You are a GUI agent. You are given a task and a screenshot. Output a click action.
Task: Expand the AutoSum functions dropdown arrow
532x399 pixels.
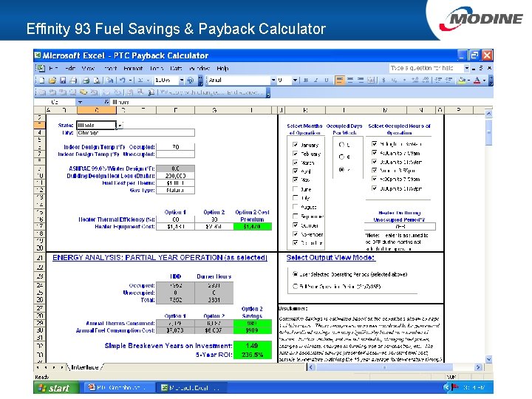click(x=148, y=81)
